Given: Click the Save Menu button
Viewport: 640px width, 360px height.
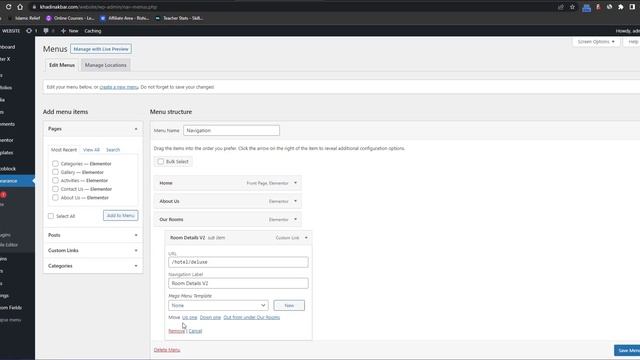Looking at the screenshot, I should point(627,351).
